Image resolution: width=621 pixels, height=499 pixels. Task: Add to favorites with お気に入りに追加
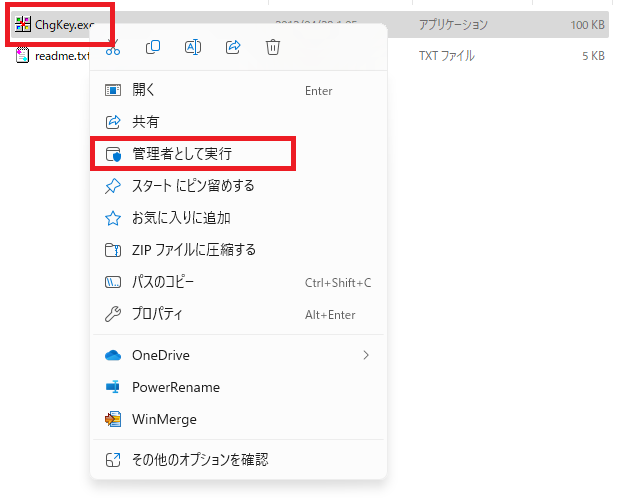click(x=181, y=218)
